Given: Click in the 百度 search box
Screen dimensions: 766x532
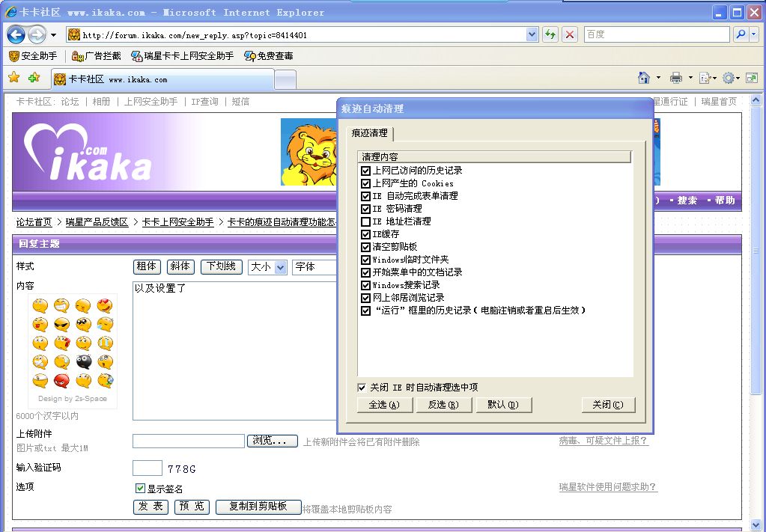Looking at the screenshot, I should pos(657,34).
